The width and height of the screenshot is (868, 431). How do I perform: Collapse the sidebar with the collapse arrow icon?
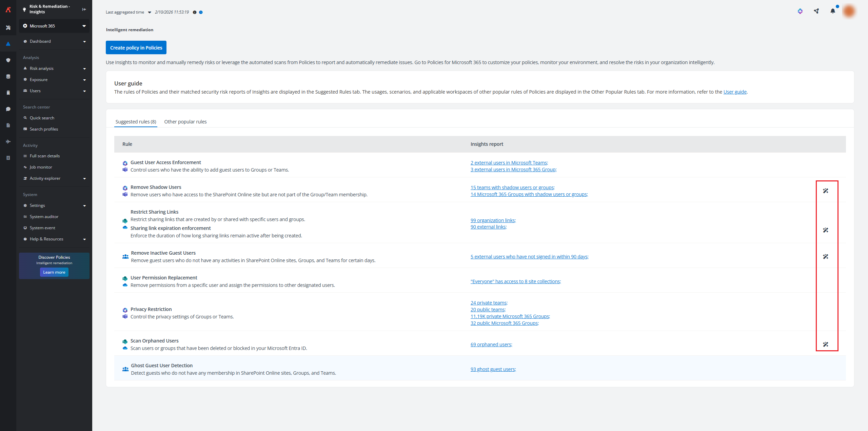tap(84, 9)
